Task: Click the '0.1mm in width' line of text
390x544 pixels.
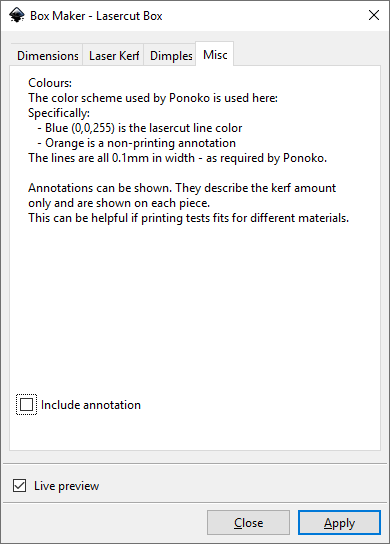Action: pos(178,158)
